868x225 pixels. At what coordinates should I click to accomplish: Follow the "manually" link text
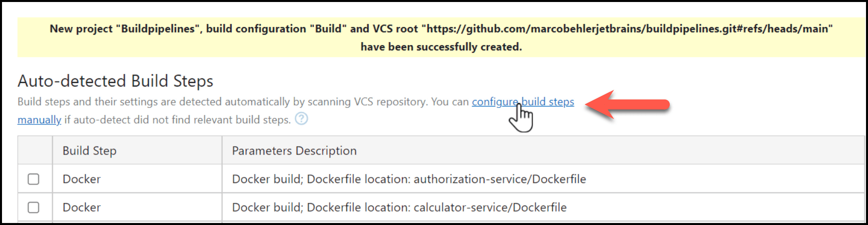tap(39, 120)
